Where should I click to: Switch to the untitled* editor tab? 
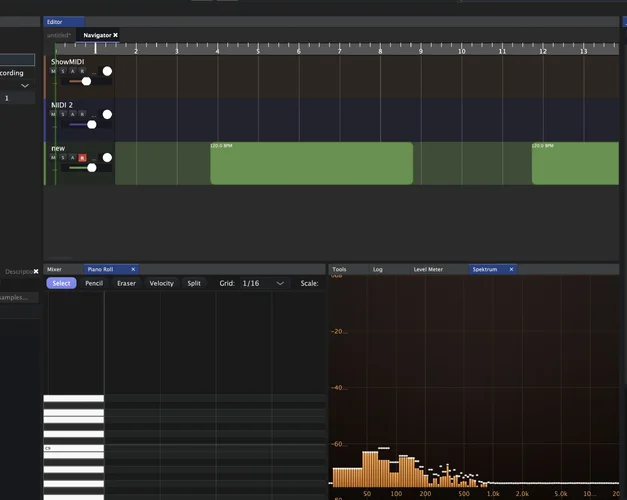click(x=59, y=35)
